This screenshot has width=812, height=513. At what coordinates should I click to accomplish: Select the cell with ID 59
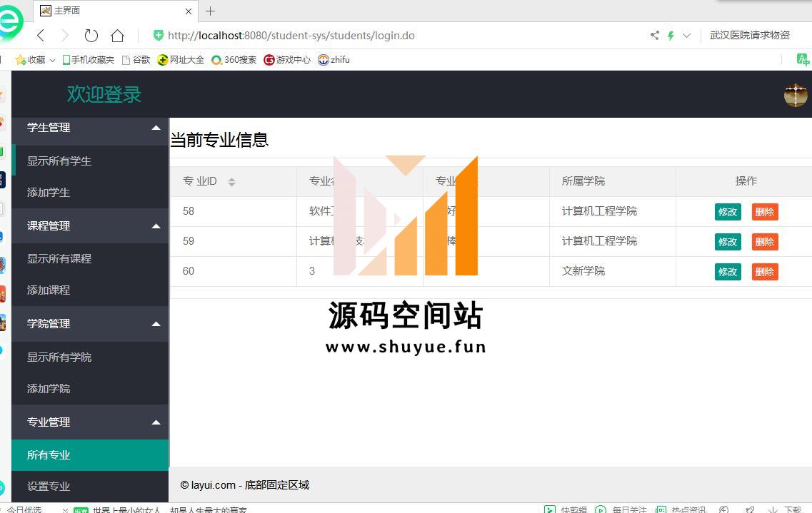(x=233, y=241)
